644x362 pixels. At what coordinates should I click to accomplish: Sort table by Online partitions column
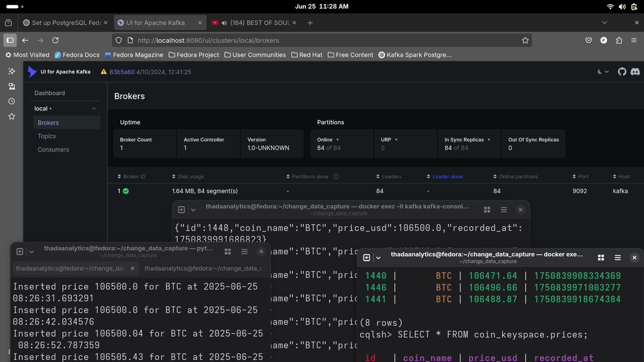coord(516,176)
